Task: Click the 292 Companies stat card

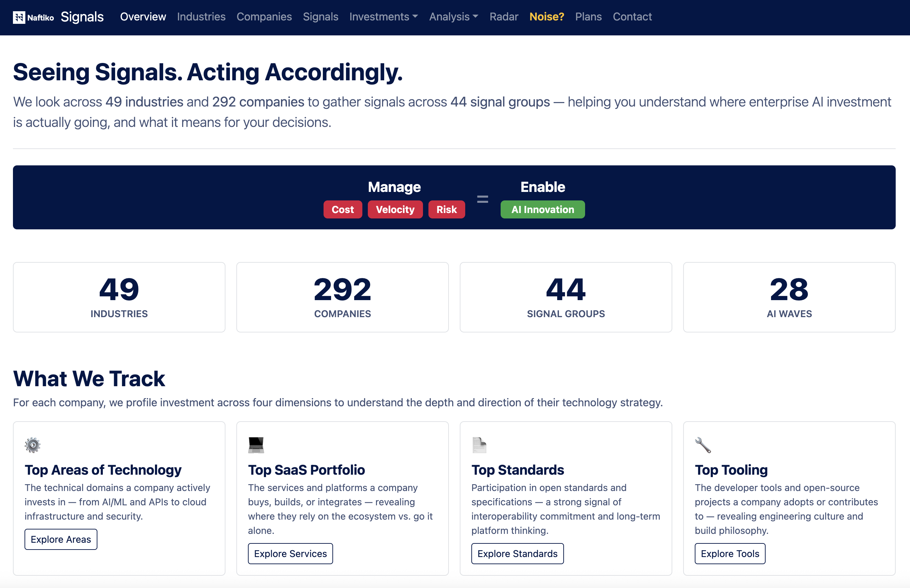Action: click(342, 297)
